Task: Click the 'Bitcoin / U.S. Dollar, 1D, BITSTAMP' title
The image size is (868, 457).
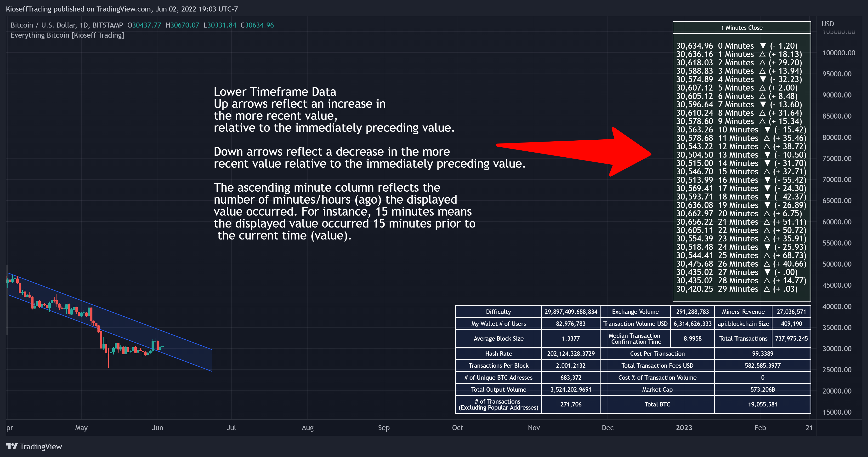Action: point(67,25)
